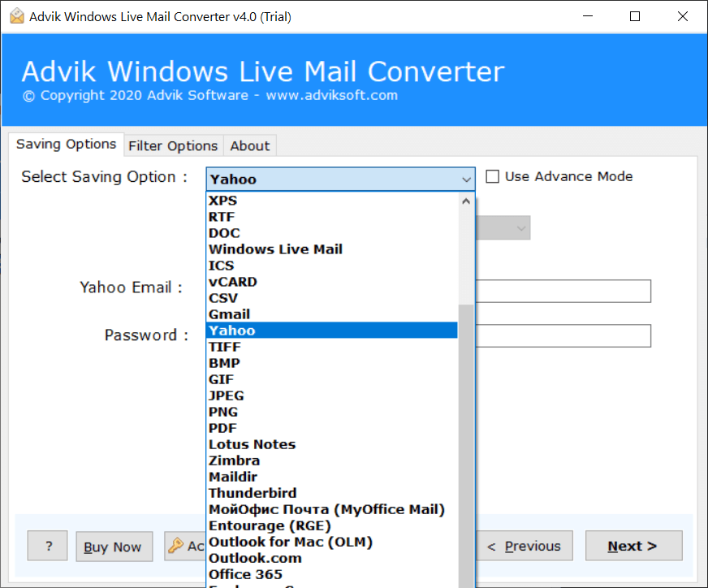The image size is (708, 588).
Task: Choose PDF saving option
Action: [x=332, y=428]
